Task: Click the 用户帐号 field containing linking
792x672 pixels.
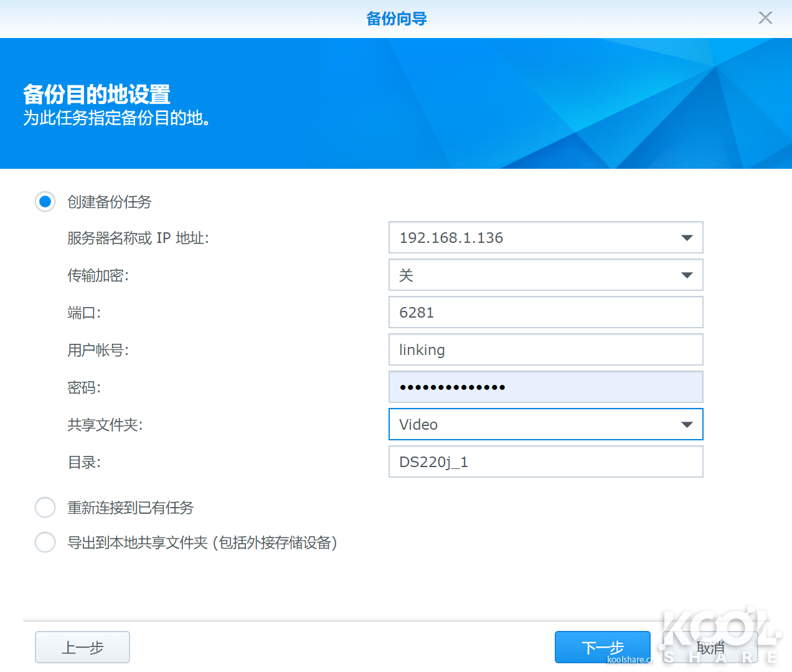Action: click(x=545, y=350)
